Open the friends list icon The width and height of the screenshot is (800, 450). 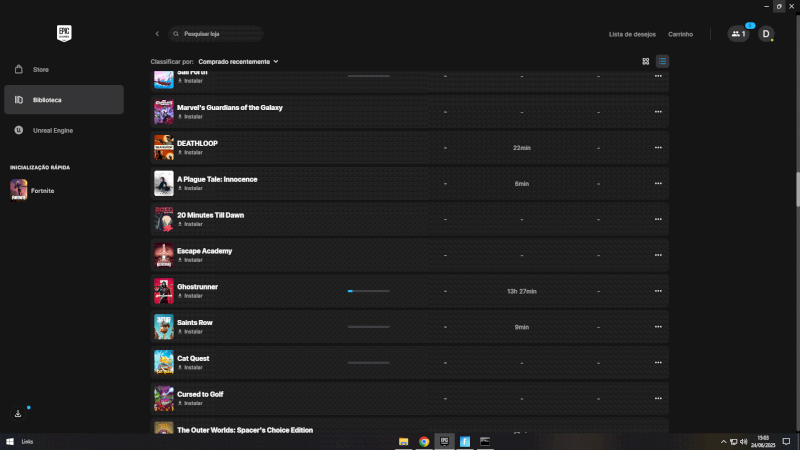point(738,34)
